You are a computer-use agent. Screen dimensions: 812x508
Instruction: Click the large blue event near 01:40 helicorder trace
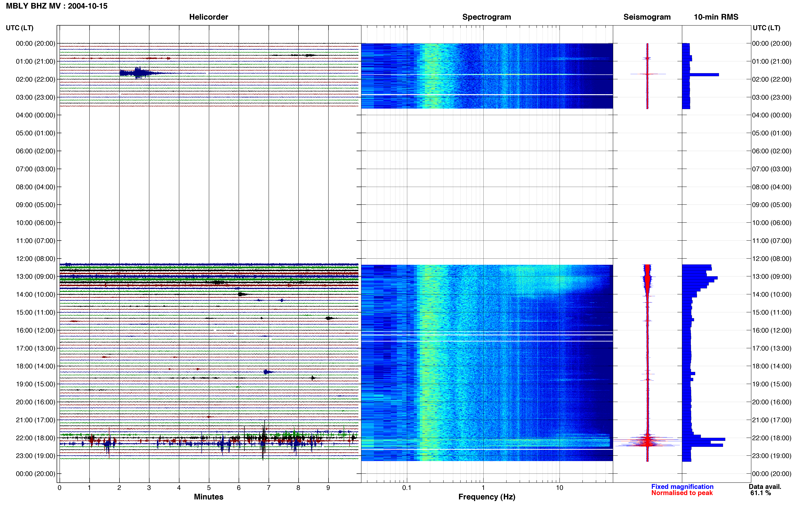(138, 73)
